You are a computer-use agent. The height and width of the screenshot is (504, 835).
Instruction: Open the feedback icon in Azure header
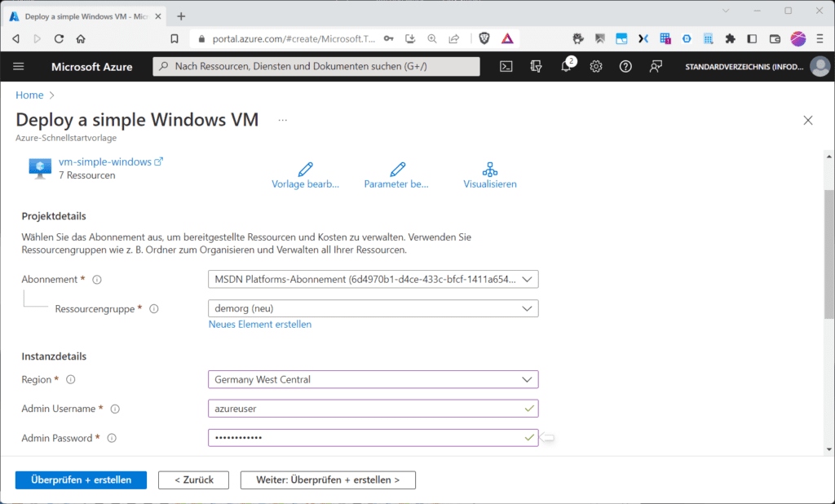(x=656, y=67)
